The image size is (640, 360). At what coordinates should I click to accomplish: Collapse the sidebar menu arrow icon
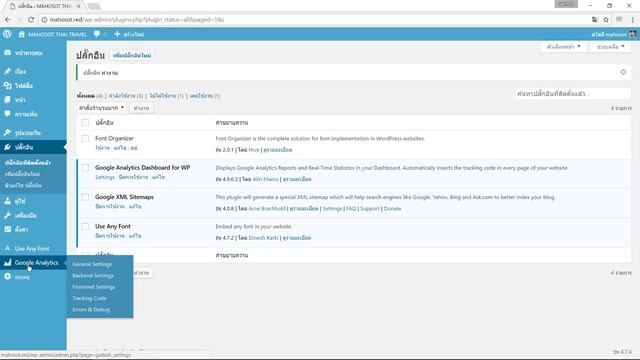(7, 277)
